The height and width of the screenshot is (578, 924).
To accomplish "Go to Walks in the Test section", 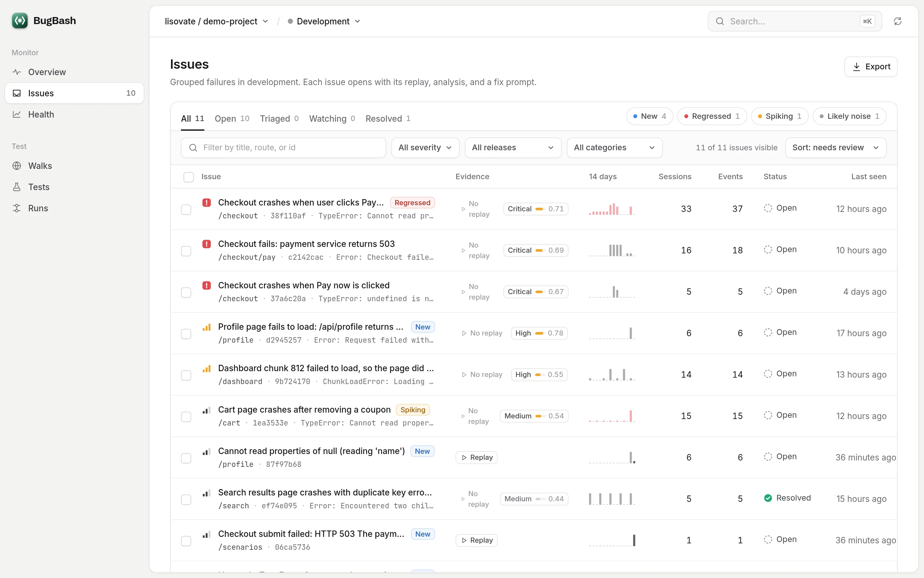I will point(74,165).
